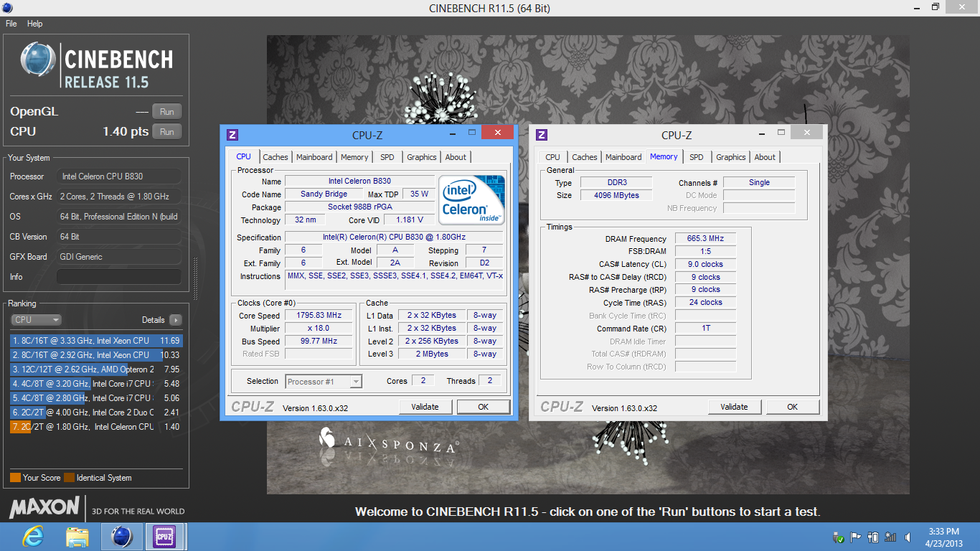The width and height of the screenshot is (980, 551).
Task: Click the CPU-Z taskbar icon
Action: coord(166,537)
